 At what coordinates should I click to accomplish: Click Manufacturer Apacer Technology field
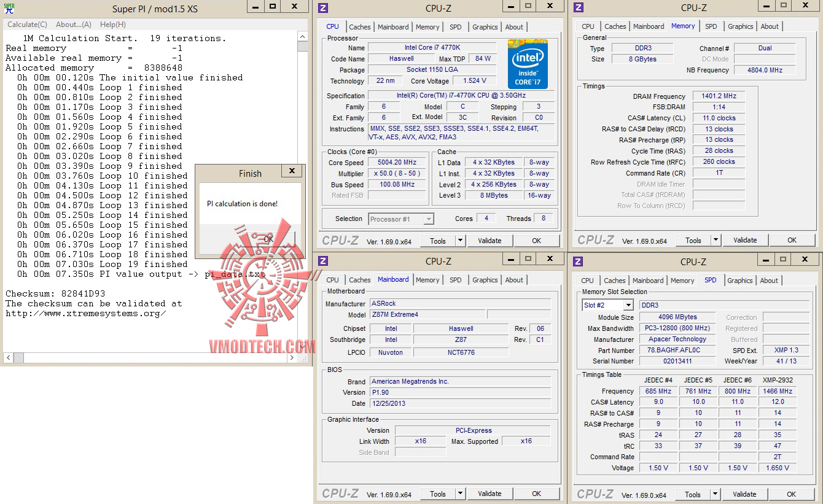677,339
